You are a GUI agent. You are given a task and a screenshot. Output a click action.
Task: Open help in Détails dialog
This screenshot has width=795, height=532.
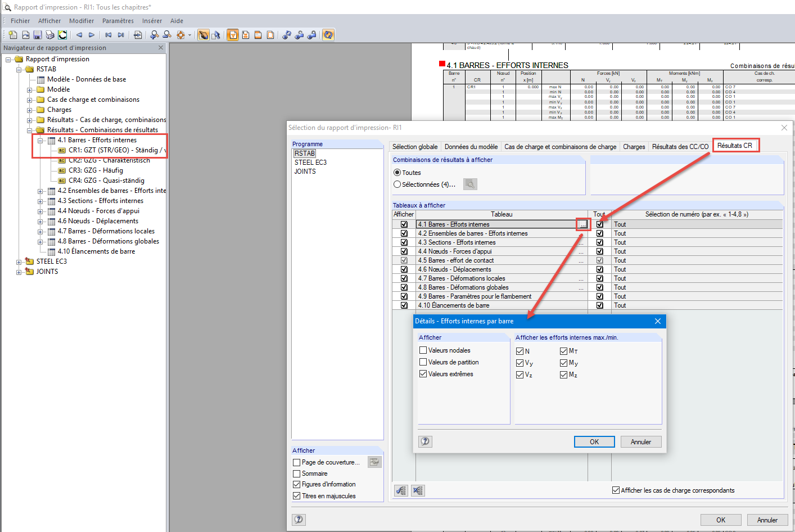pos(426,441)
